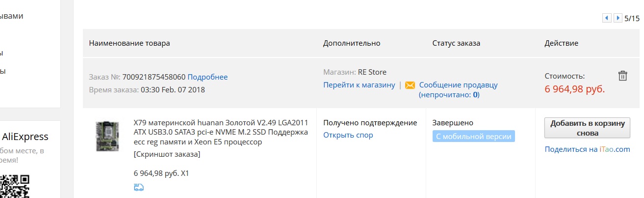The height and width of the screenshot is (198, 644).
Task: Click the AliExpress QR code
Action: pos(15,187)
